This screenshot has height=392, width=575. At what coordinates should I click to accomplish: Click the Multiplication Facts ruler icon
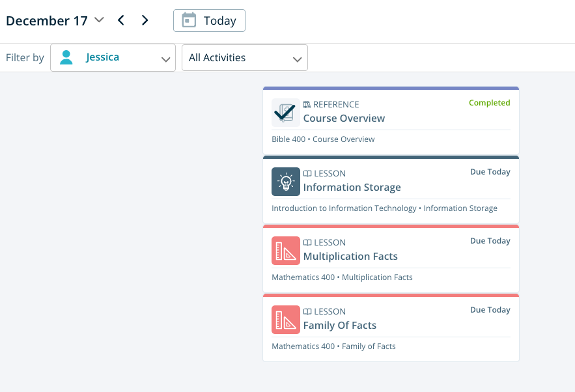point(285,251)
